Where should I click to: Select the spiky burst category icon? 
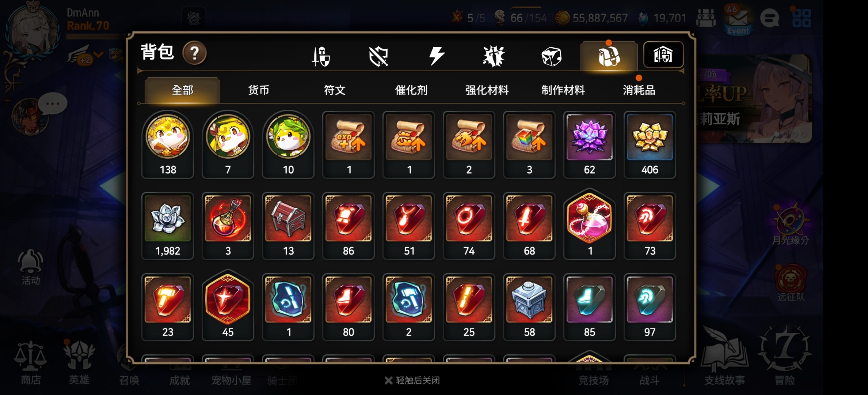pyautogui.click(x=494, y=56)
